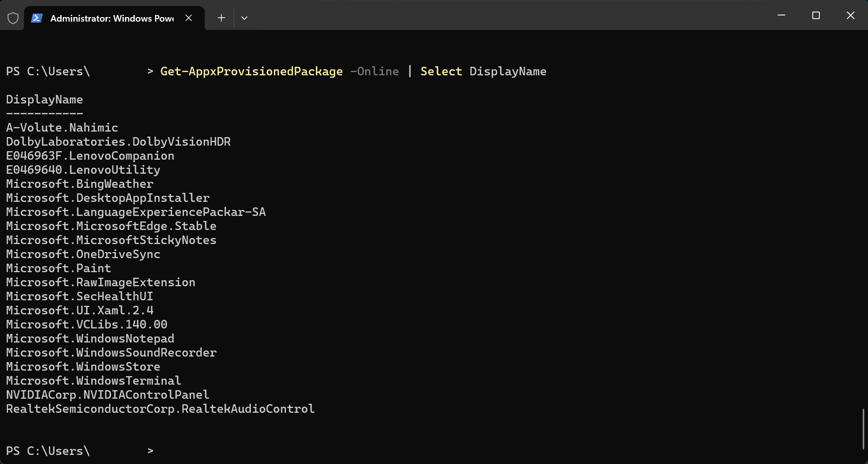Open a new tab with the plus button
The width and height of the screenshot is (868, 464).
pyautogui.click(x=221, y=18)
